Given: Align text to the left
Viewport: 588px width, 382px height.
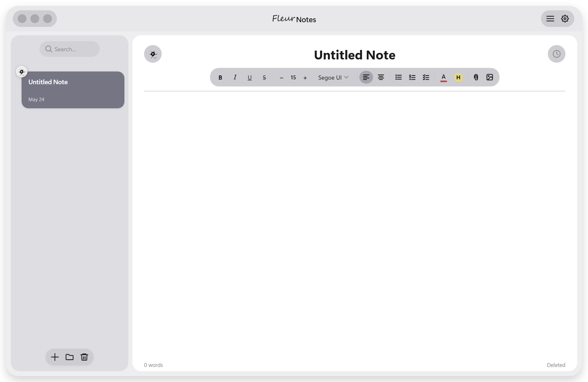Looking at the screenshot, I should tap(366, 77).
